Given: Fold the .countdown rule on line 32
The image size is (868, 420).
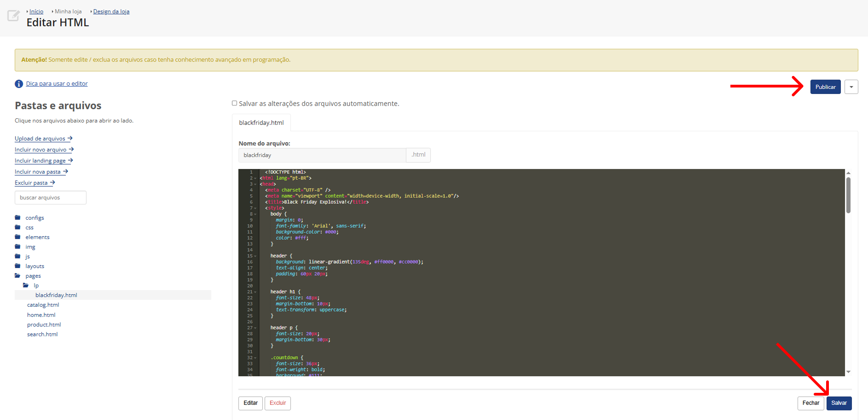Looking at the screenshot, I should [x=255, y=358].
